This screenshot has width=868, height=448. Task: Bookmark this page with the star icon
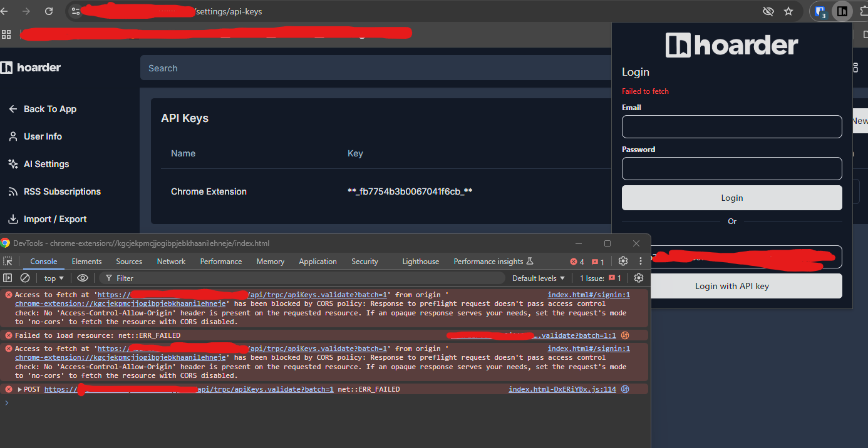[788, 11]
